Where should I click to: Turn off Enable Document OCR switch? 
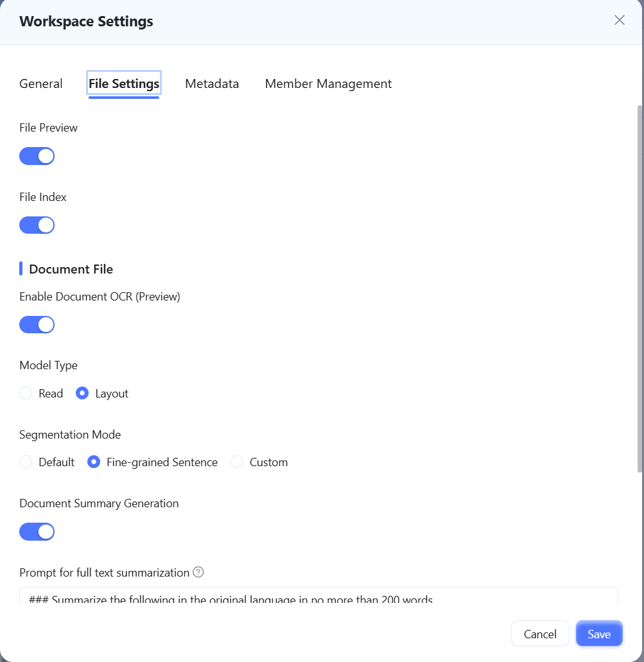point(37,325)
